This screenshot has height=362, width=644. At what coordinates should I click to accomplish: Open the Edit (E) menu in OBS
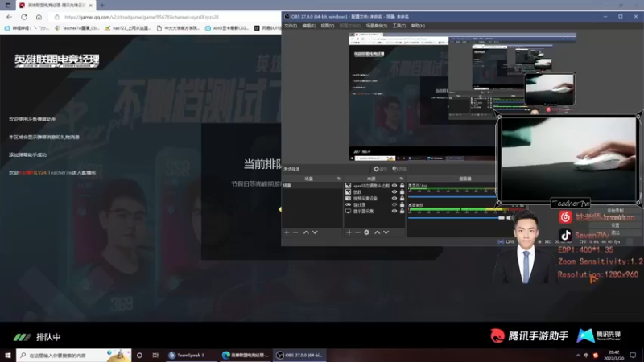309,26
